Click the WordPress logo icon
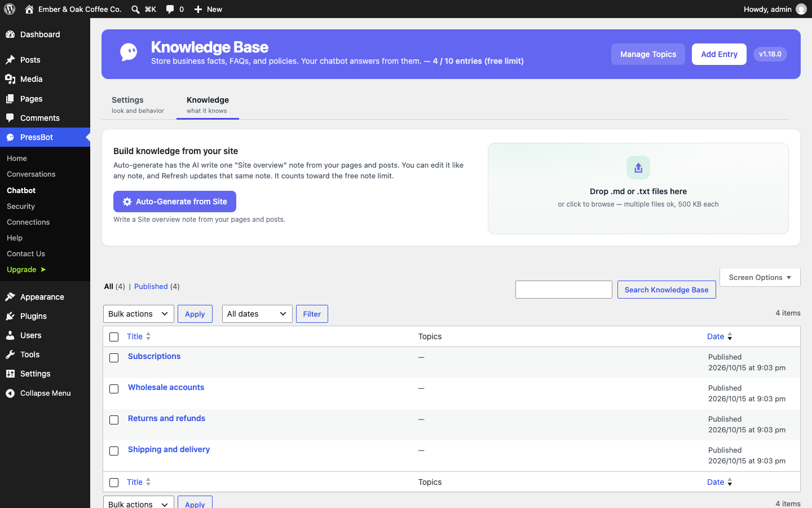Image resolution: width=812 pixels, height=508 pixels. tap(10, 9)
